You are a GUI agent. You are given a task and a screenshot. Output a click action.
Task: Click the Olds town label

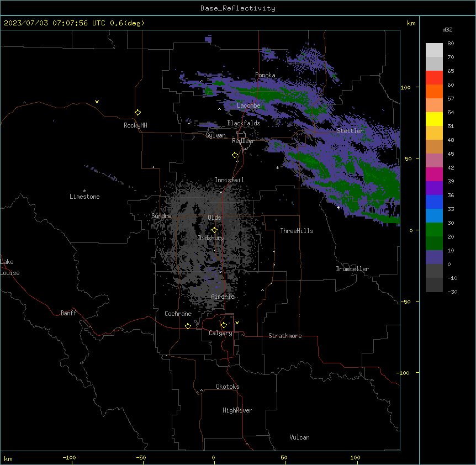coord(214,218)
